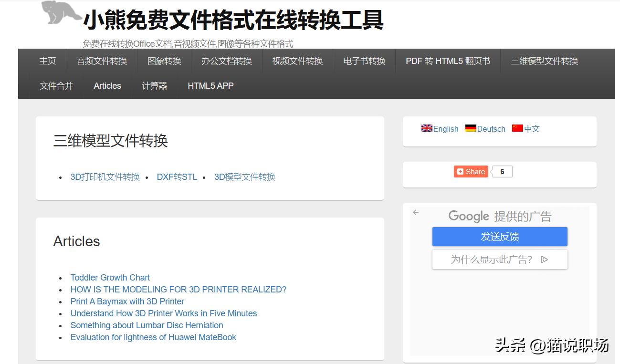Select the 图象转换 navigation tab

click(x=164, y=61)
